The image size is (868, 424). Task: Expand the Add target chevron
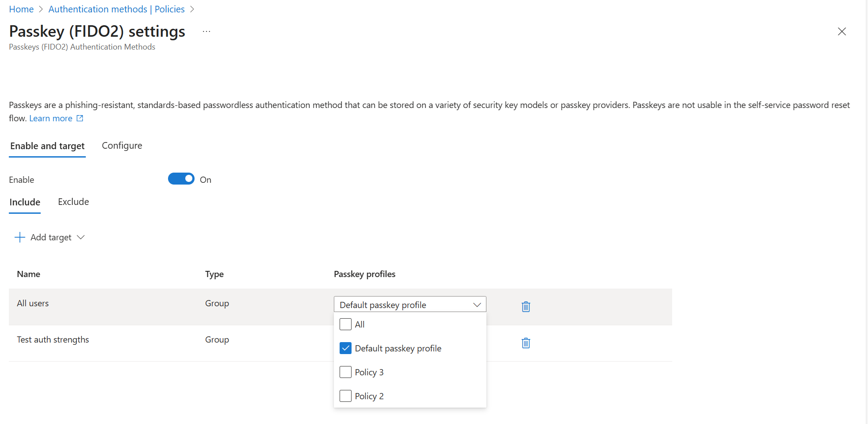click(x=81, y=237)
